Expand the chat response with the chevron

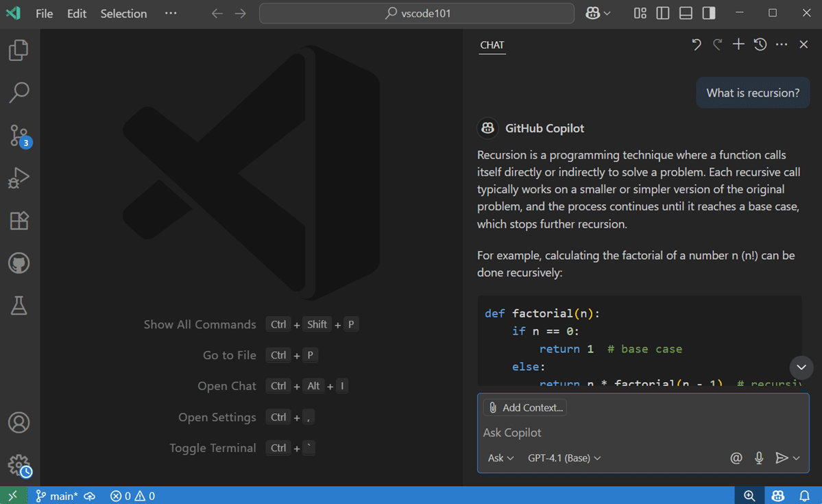pyautogui.click(x=801, y=368)
